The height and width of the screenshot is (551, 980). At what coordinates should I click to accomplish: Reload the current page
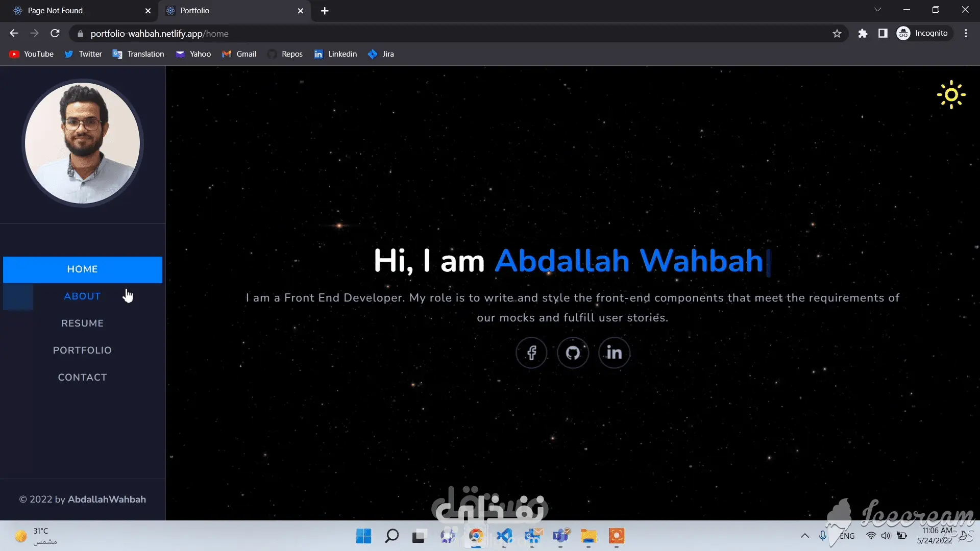[x=55, y=34]
